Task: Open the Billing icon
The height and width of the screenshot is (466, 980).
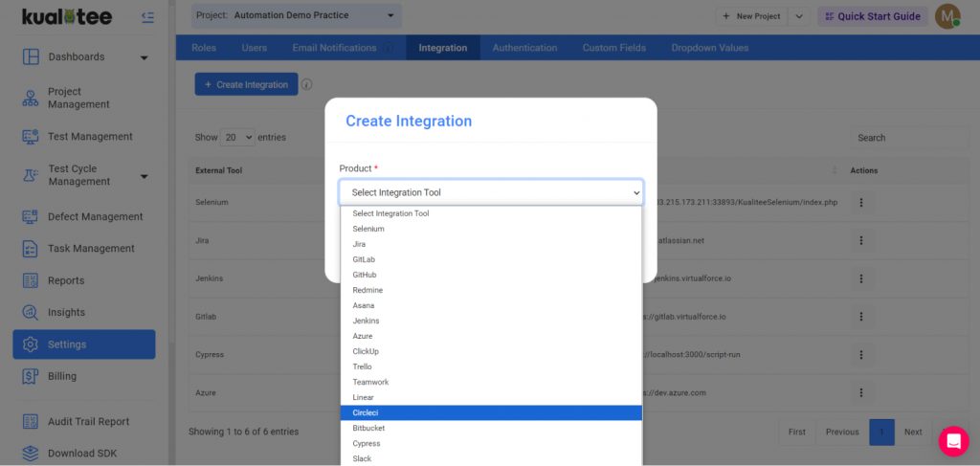Action: (31, 376)
